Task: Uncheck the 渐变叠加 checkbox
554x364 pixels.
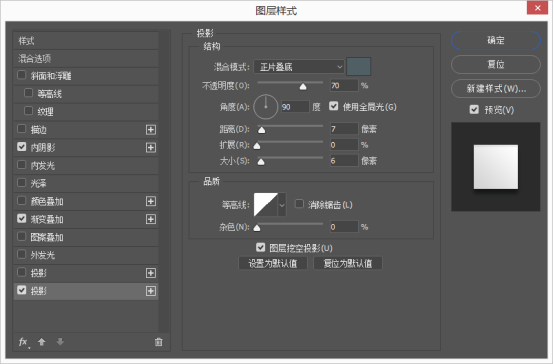Action: [x=22, y=218]
